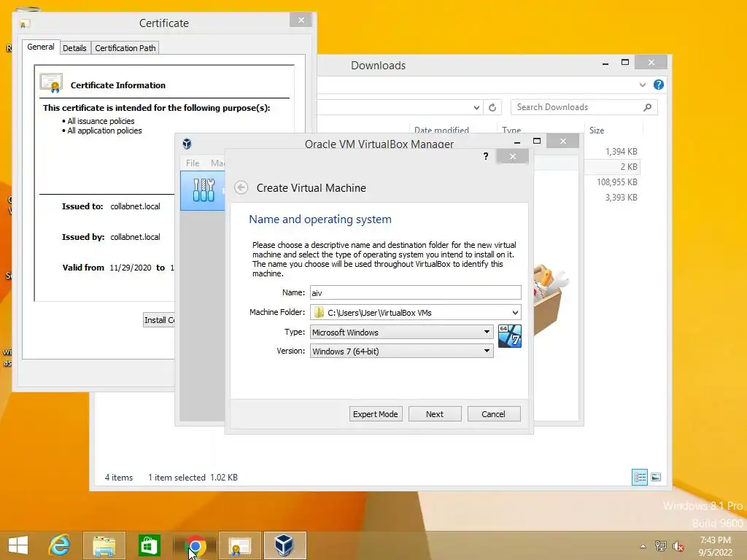Select the 3,393 KB file row
The image size is (747, 560).
pyautogui.click(x=611, y=197)
